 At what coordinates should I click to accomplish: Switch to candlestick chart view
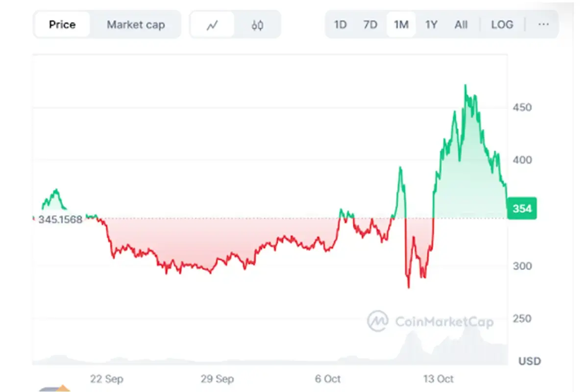(258, 24)
